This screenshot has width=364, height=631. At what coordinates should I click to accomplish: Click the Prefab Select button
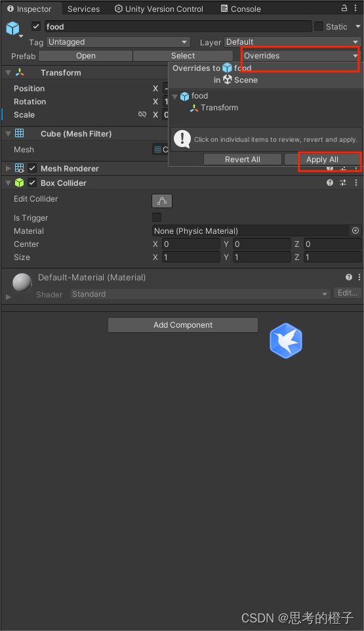pyautogui.click(x=183, y=56)
